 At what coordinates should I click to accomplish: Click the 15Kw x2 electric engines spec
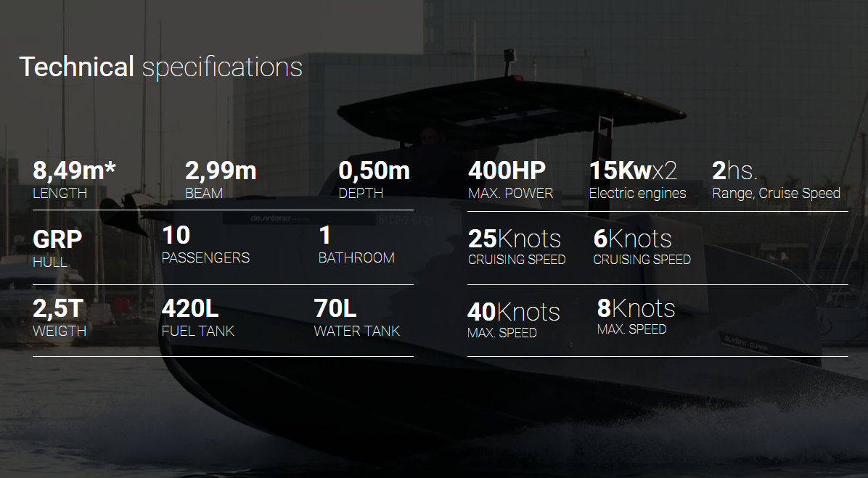click(x=633, y=170)
